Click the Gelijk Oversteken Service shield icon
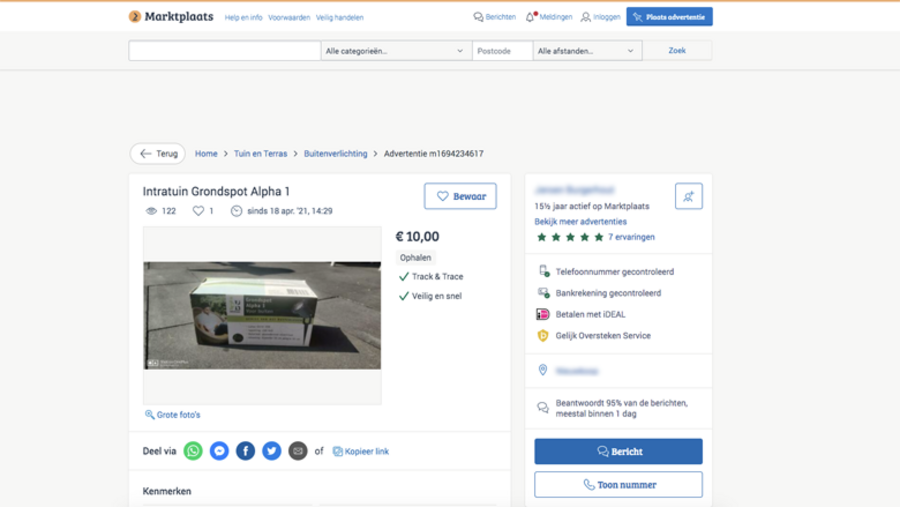Screen dimensions: 900x507 click(x=542, y=335)
